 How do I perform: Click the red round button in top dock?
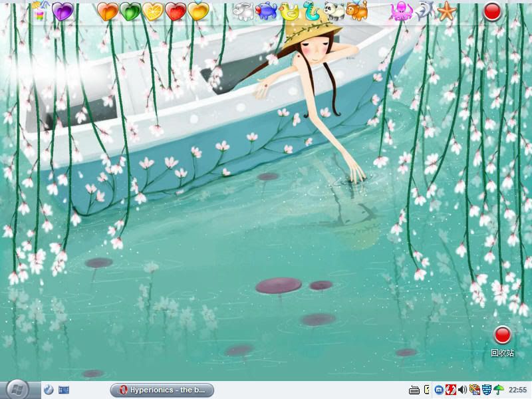pyautogui.click(x=492, y=11)
